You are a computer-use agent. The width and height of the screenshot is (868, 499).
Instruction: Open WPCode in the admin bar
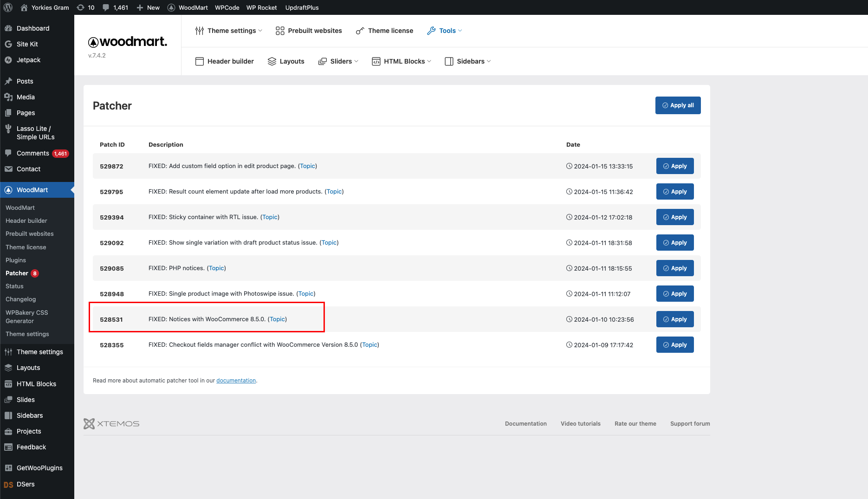pyautogui.click(x=227, y=7)
